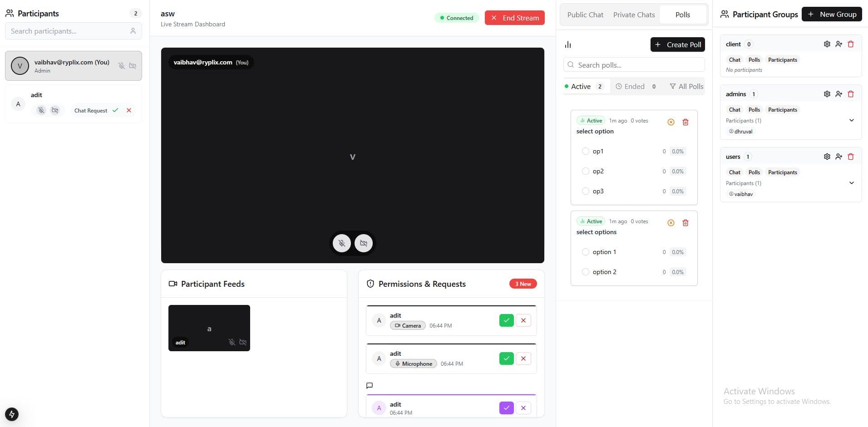Approve adit's chat request with the checkmark

115,110
